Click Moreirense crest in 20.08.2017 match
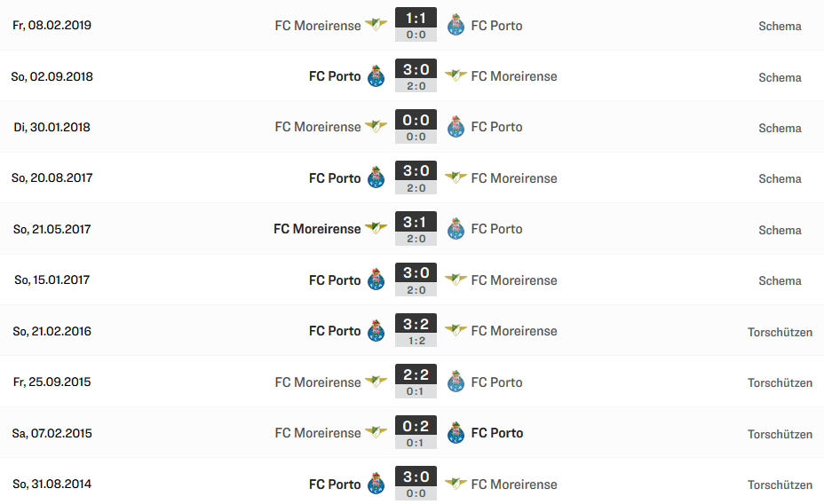The height and width of the screenshot is (504, 824). [456, 177]
